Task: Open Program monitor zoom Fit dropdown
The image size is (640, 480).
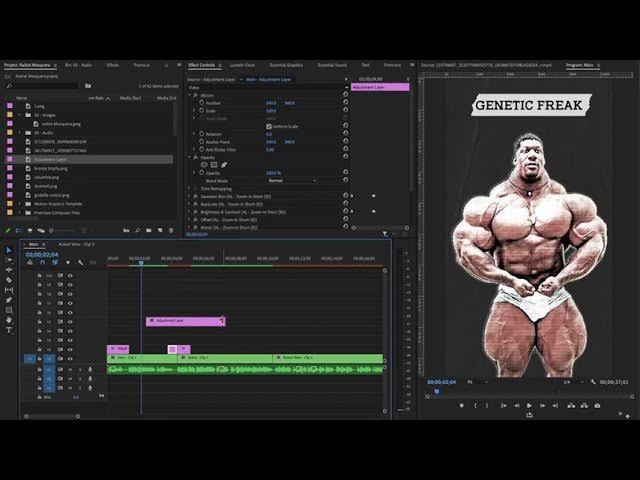Action: coord(477,382)
